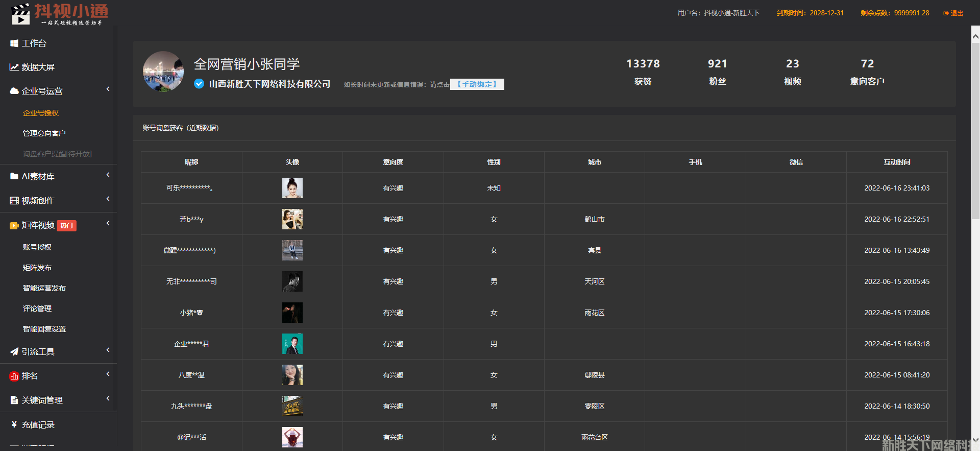The image size is (980, 451).
Task: Click the paper plane icon beside 引流工具
Action: [x=14, y=352]
